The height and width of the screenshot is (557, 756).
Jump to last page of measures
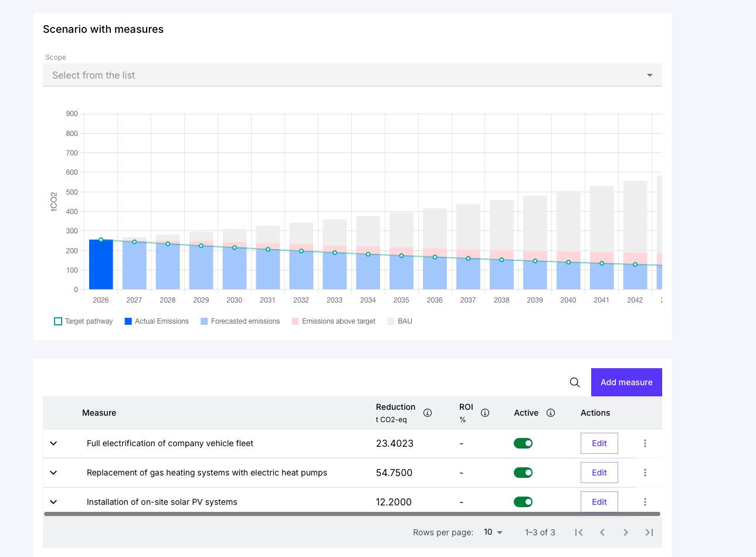click(x=649, y=532)
